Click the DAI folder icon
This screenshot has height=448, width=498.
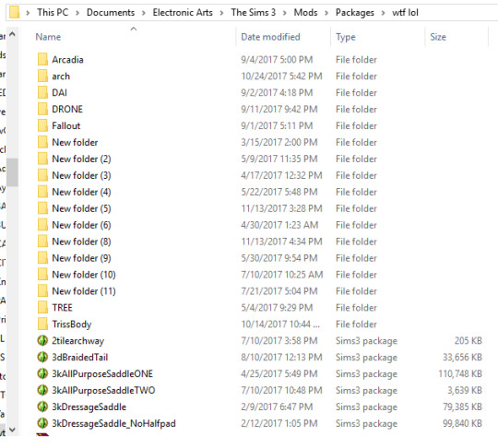[x=42, y=92]
